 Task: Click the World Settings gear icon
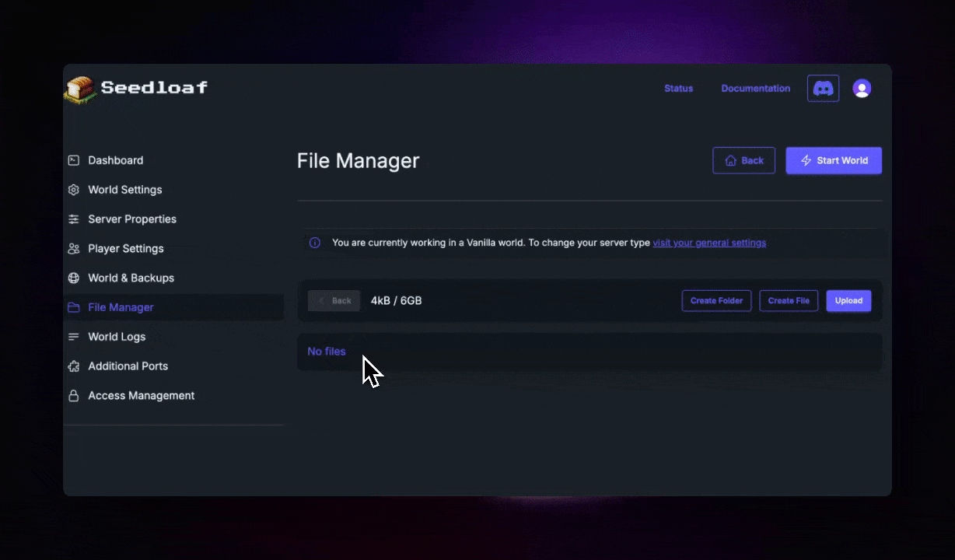pos(74,190)
